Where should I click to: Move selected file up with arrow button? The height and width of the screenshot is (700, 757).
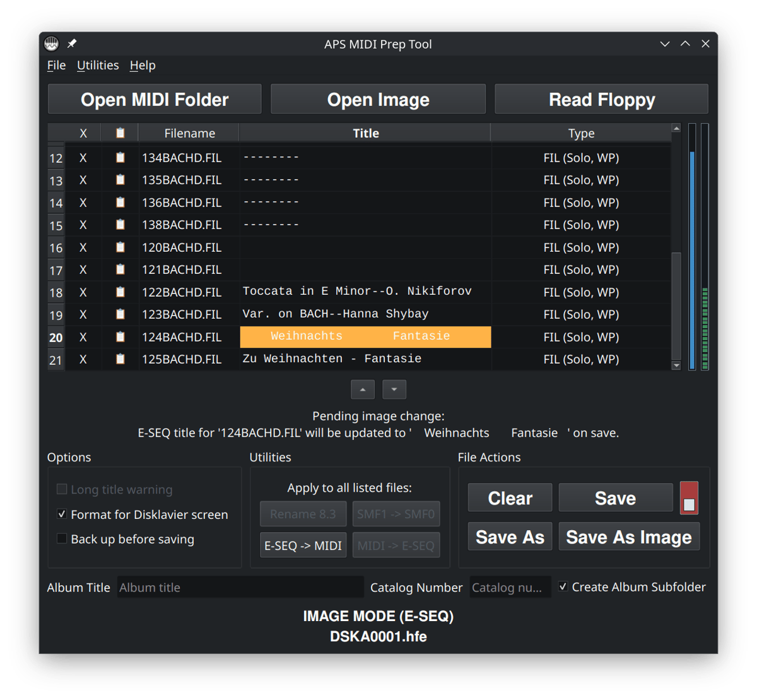pos(363,389)
